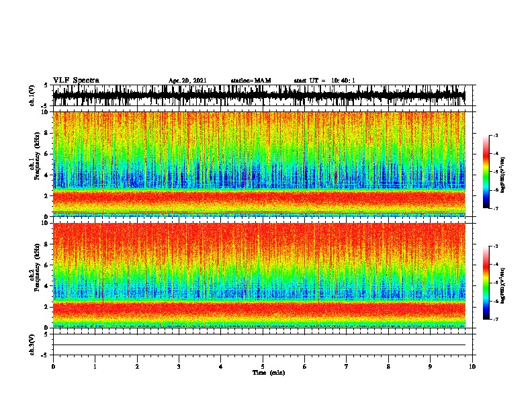Screen dimensions: 532x411
Task: Click the ch.1 spectrogram color bar
Action: [486, 172]
